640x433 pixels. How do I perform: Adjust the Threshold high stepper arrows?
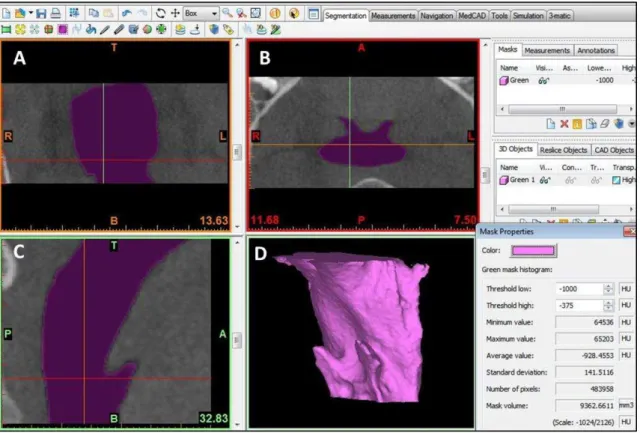(608, 305)
